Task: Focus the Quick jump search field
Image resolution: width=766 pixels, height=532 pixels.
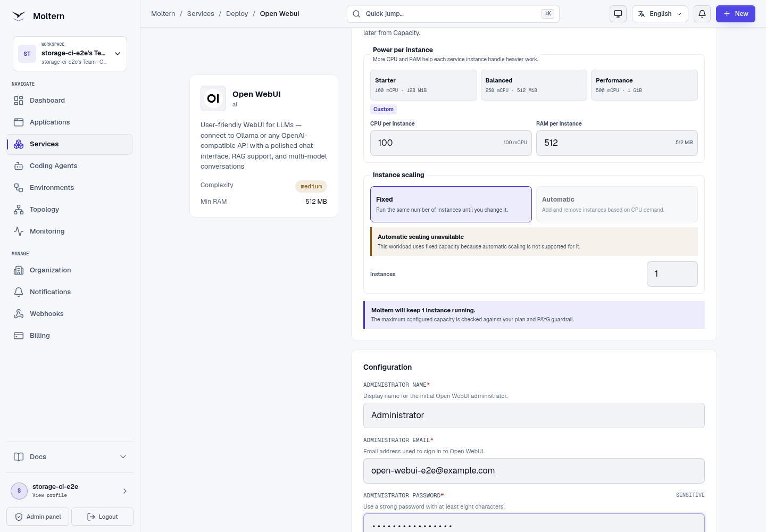Action: (x=453, y=14)
